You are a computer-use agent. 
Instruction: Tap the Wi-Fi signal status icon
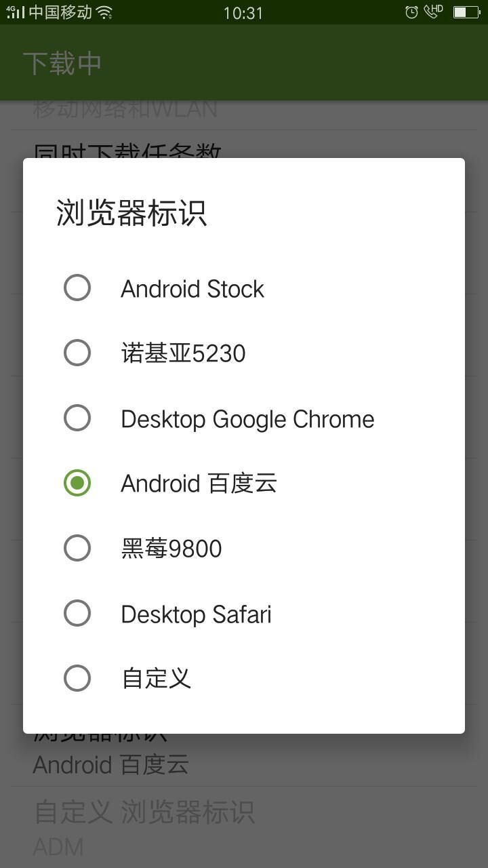(104, 12)
